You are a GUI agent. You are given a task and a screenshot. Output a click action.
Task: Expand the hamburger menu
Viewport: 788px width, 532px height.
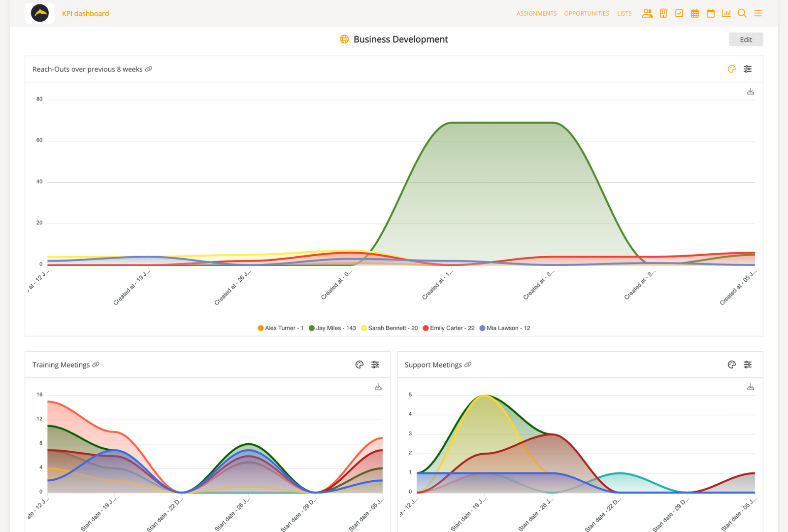758,13
